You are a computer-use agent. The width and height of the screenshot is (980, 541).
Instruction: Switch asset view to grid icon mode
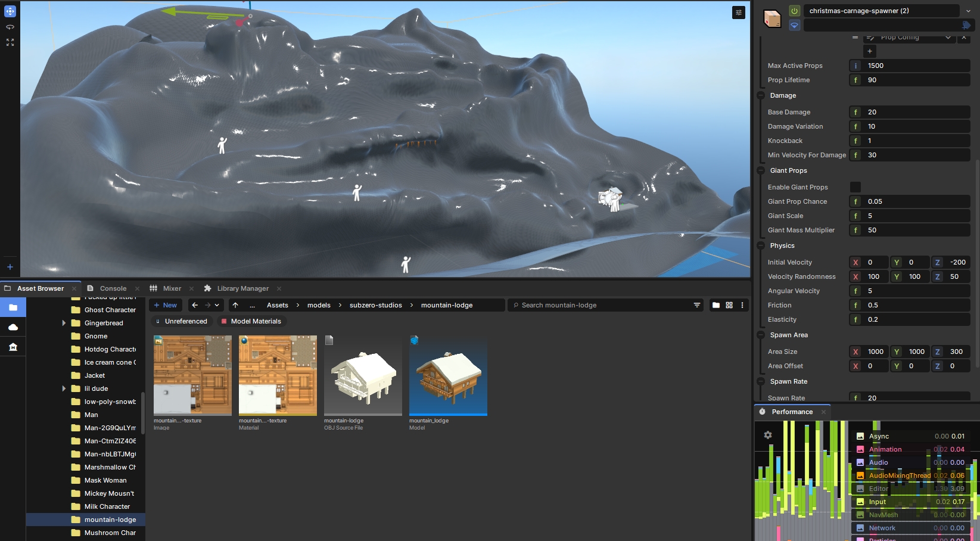click(x=729, y=305)
